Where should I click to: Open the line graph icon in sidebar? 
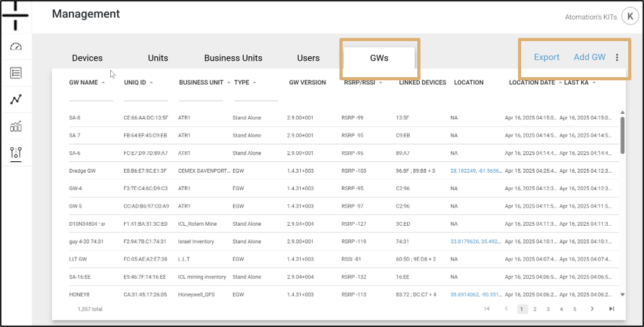[x=16, y=99]
